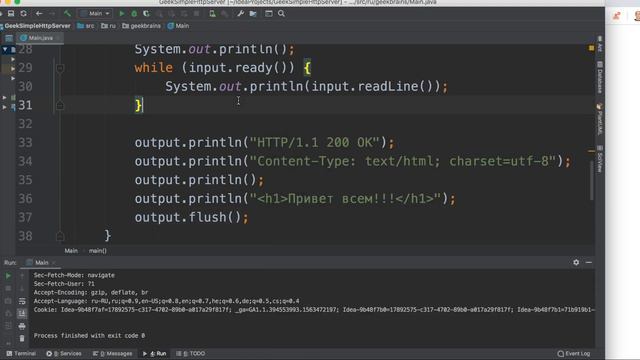
Task: Click the Save All toolbar icon
Action: (11, 13)
